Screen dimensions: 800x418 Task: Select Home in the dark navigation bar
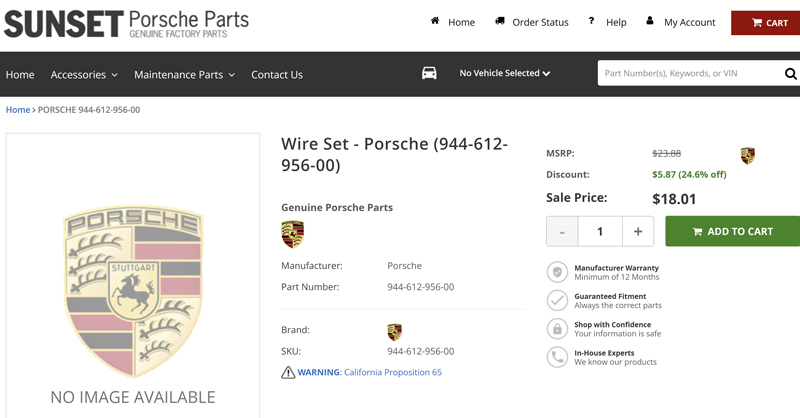(20, 75)
